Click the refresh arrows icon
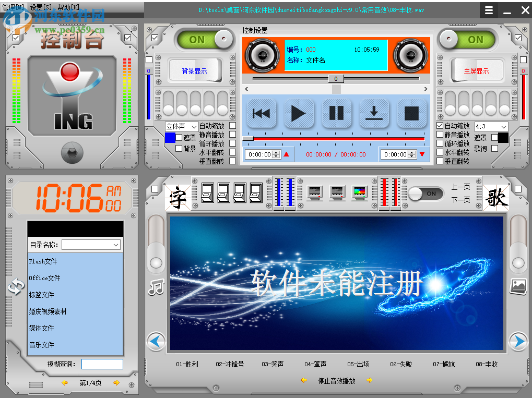This screenshot has width=532, height=398. click(x=16, y=287)
